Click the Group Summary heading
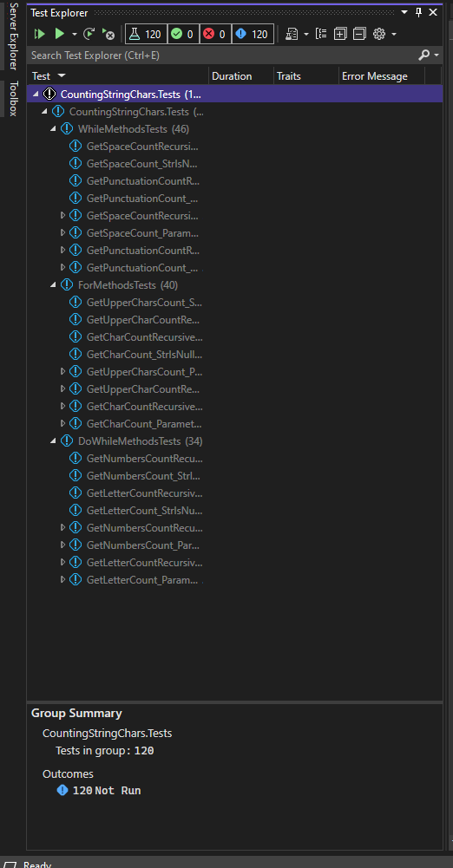 pos(76,713)
